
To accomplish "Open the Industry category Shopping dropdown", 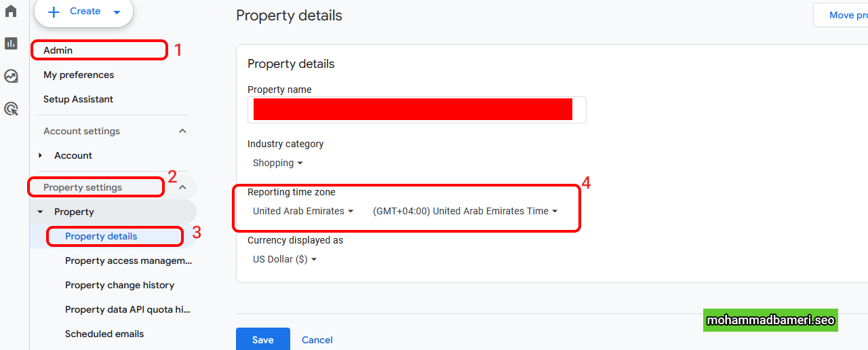I will click(278, 163).
